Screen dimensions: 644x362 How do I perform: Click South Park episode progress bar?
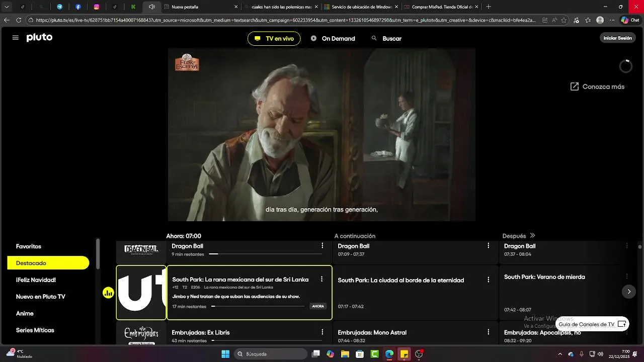pos(258,306)
